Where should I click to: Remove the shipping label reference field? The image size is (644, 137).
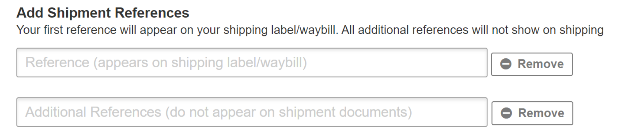(531, 64)
